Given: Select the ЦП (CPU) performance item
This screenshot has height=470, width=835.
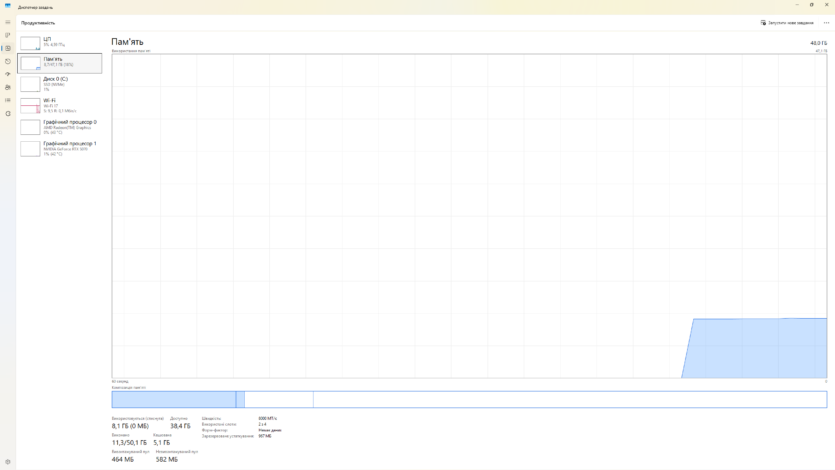Looking at the screenshot, I should click(x=60, y=42).
